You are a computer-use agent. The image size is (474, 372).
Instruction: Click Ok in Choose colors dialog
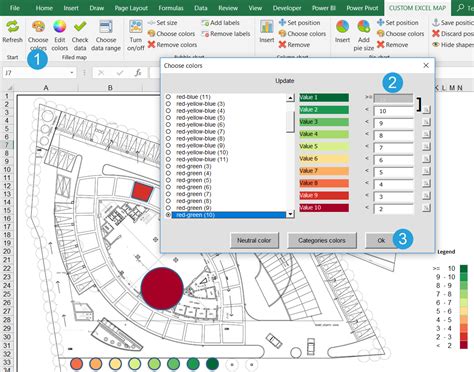[x=381, y=240]
